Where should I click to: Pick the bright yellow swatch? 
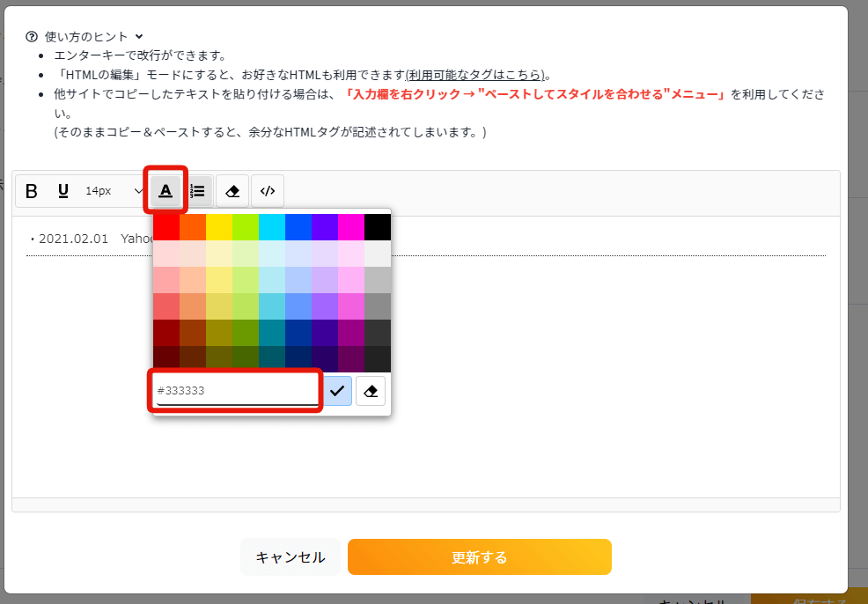(219, 227)
